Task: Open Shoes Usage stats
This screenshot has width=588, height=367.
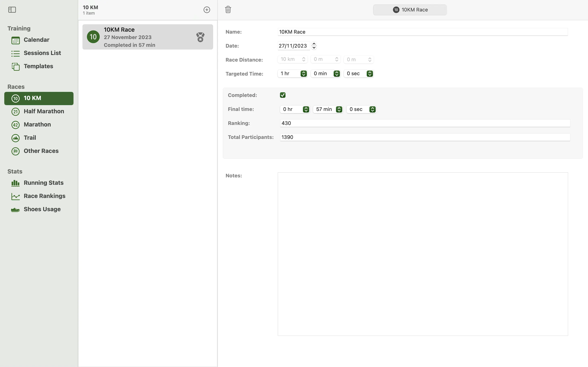Action: click(42, 209)
